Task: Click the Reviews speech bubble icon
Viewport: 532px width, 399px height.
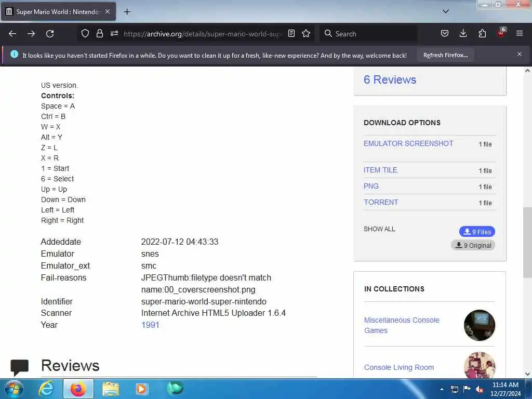Action: click(x=19, y=367)
